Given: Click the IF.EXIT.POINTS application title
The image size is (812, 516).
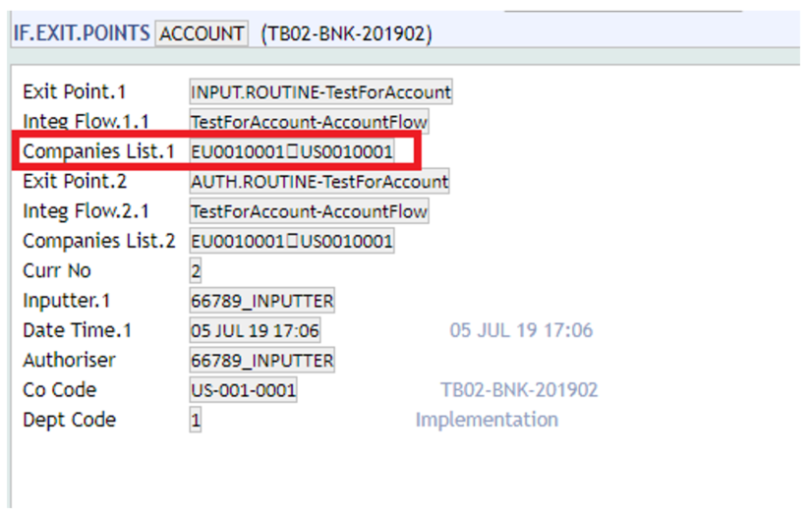Looking at the screenshot, I should pos(81,33).
